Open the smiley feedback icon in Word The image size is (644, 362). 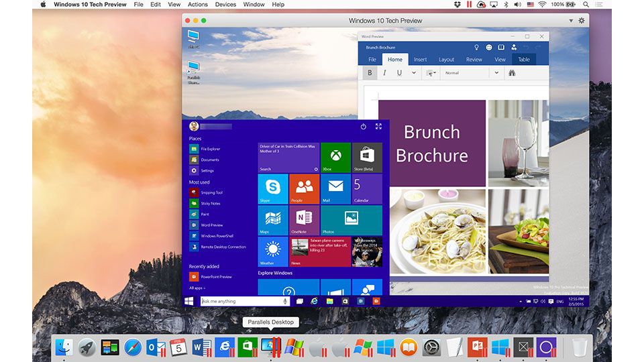[x=488, y=48]
